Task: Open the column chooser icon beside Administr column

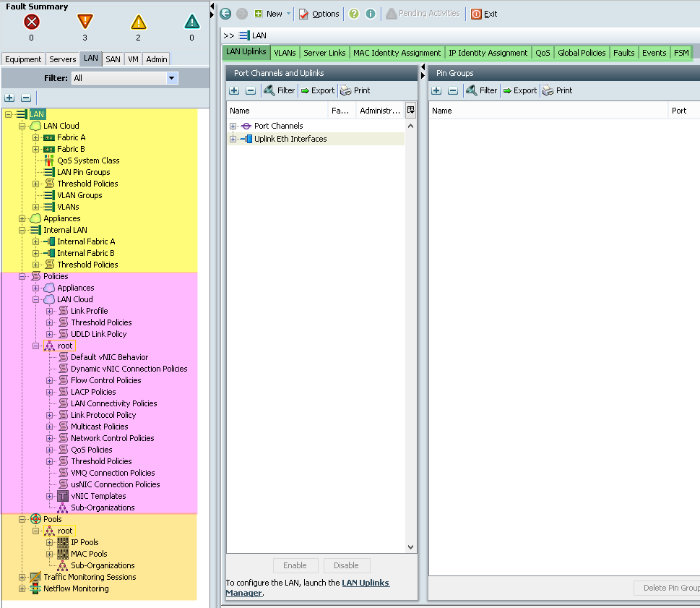Action: [411, 110]
